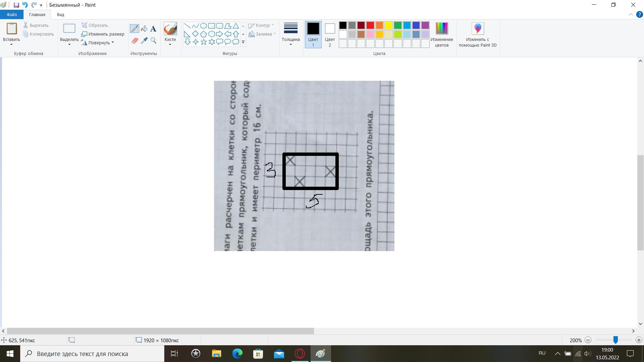Pick the red color swatch
The height and width of the screenshot is (362, 644).
click(370, 25)
